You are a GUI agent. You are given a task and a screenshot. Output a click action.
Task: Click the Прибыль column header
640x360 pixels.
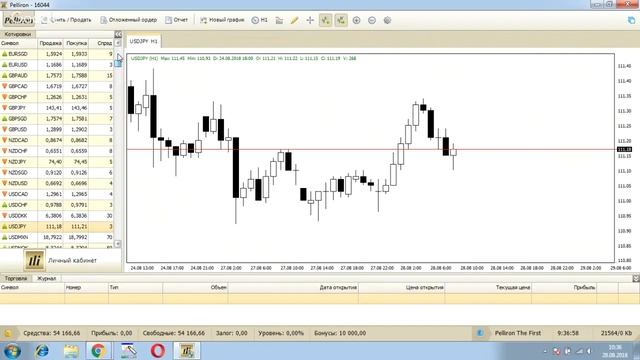564,288
